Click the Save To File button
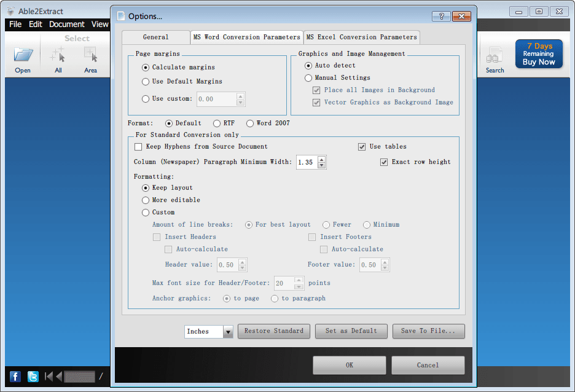Image resolution: width=575 pixels, height=392 pixels. (x=428, y=331)
